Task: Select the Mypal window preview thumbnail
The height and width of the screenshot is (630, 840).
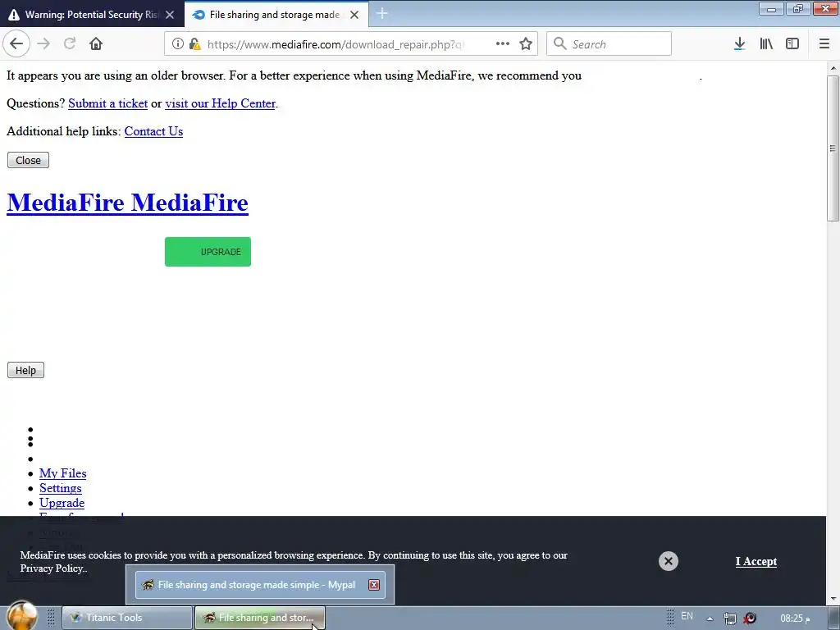Action: coord(260,584)
